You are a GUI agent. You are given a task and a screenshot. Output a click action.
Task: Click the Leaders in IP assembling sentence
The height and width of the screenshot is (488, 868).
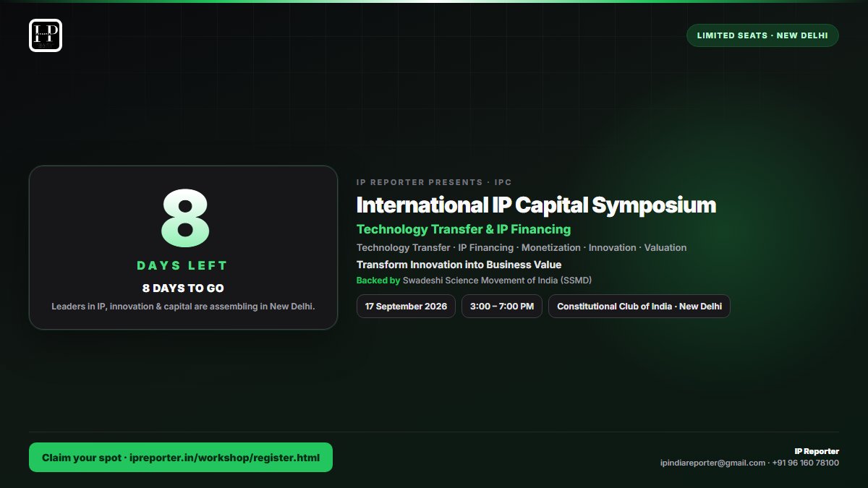183,306
